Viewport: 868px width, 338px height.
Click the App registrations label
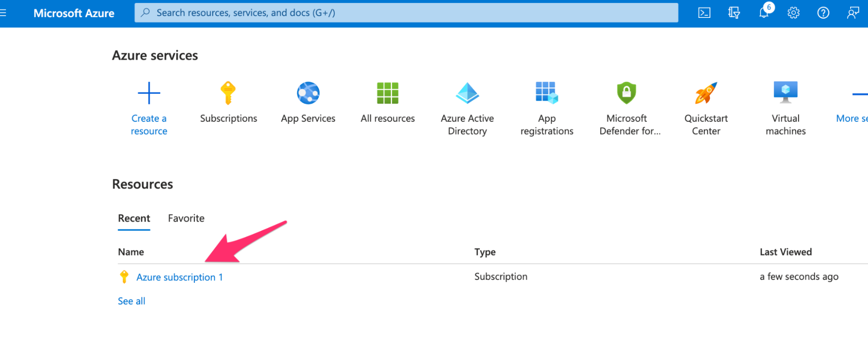coord(547,125)
